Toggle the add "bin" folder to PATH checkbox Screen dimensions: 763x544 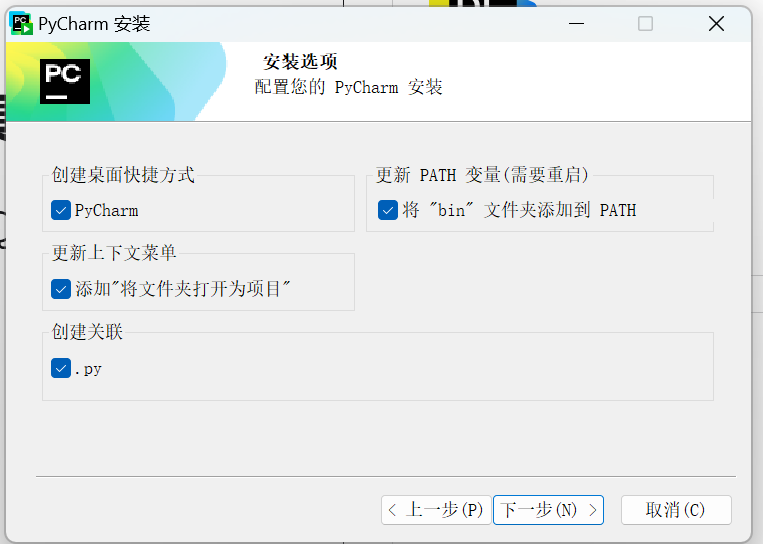388,210
